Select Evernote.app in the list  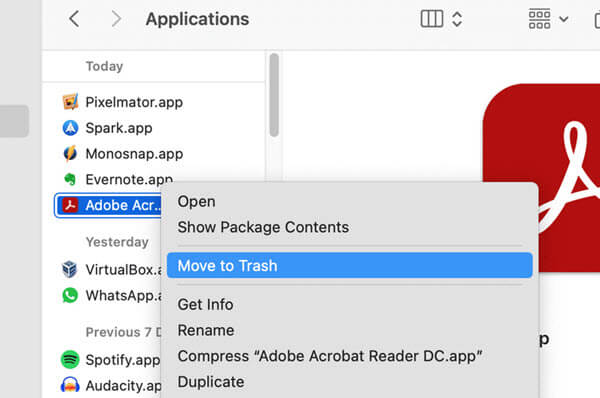129,179
